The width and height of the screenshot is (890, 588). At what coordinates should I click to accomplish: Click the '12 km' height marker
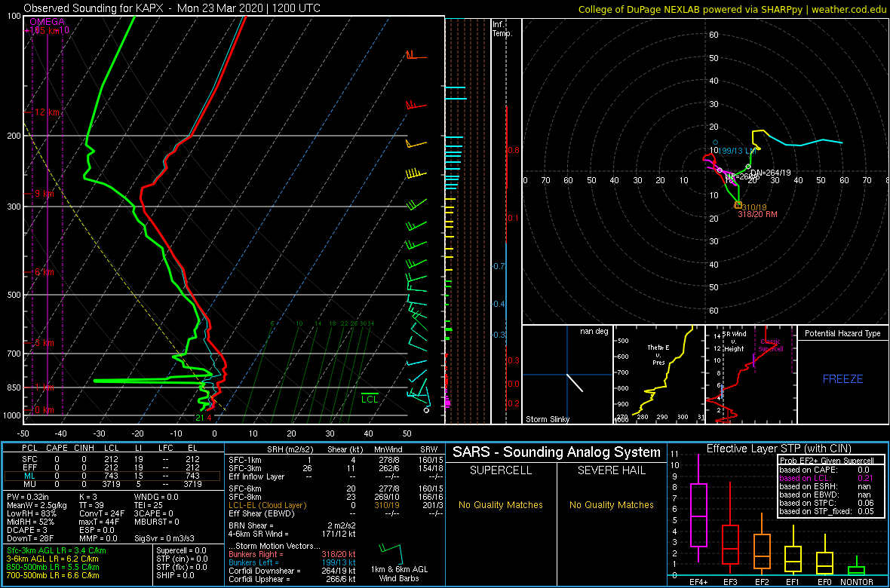(47, 112)
